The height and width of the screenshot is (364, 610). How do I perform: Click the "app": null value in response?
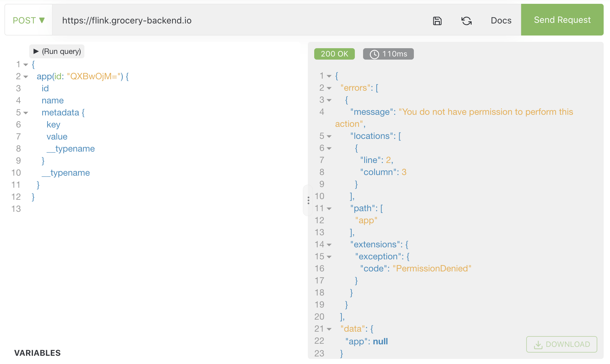[367, 341]
